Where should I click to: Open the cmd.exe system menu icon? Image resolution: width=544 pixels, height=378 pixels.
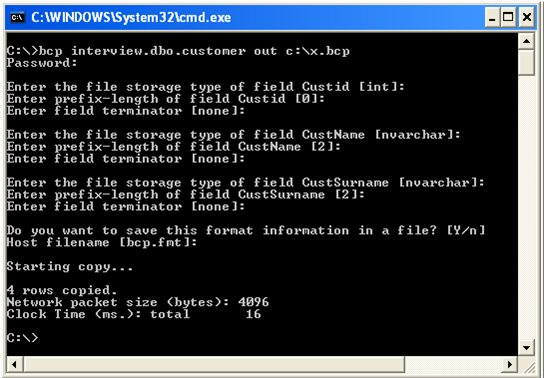tap(17, 17)
